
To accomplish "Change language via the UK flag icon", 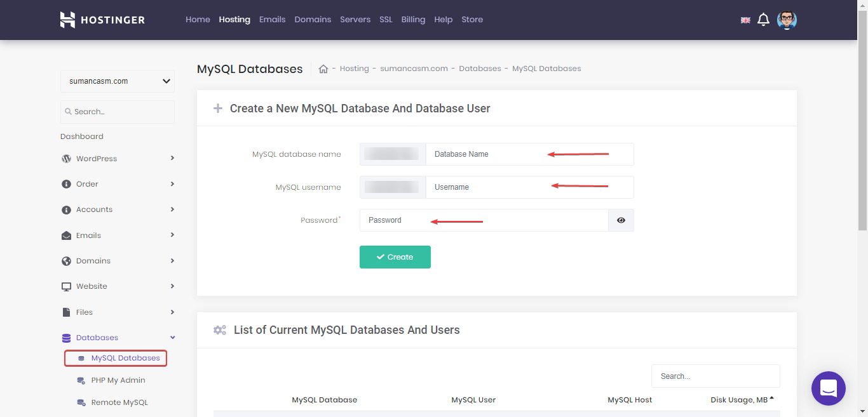I will point(745,20).
